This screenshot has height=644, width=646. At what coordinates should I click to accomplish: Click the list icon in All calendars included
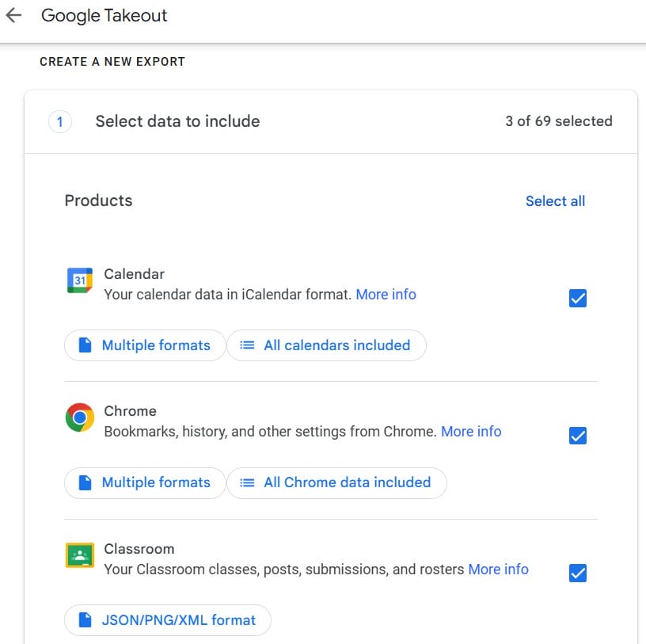point(248,345)
